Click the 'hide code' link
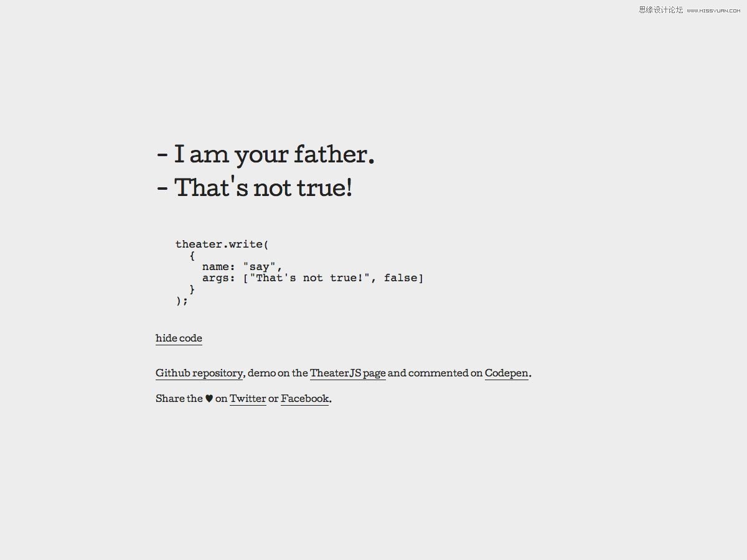 179,338
